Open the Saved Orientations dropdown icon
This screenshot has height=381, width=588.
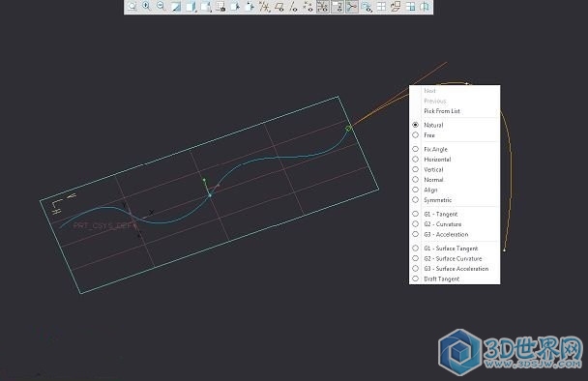point(205,7)
